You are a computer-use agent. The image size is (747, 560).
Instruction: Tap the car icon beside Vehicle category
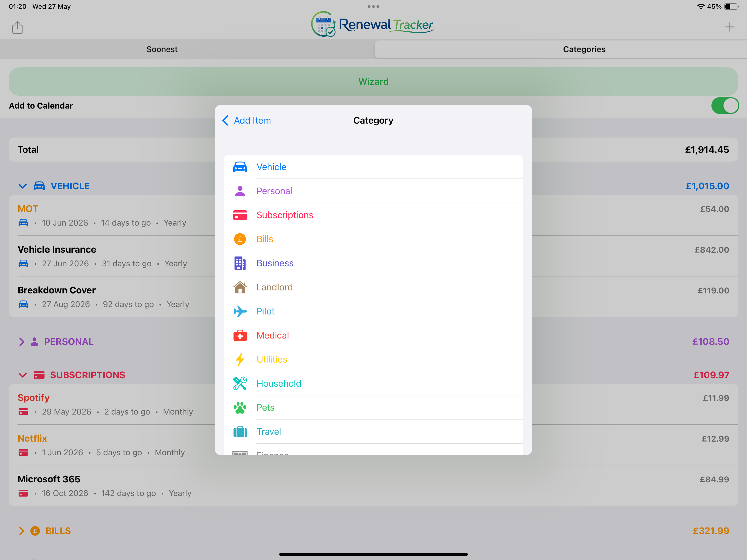click(x=240, y=167)
